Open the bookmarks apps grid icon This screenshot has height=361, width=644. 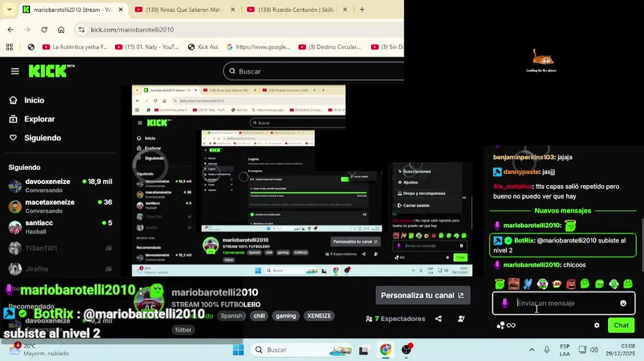coord(9,47)
